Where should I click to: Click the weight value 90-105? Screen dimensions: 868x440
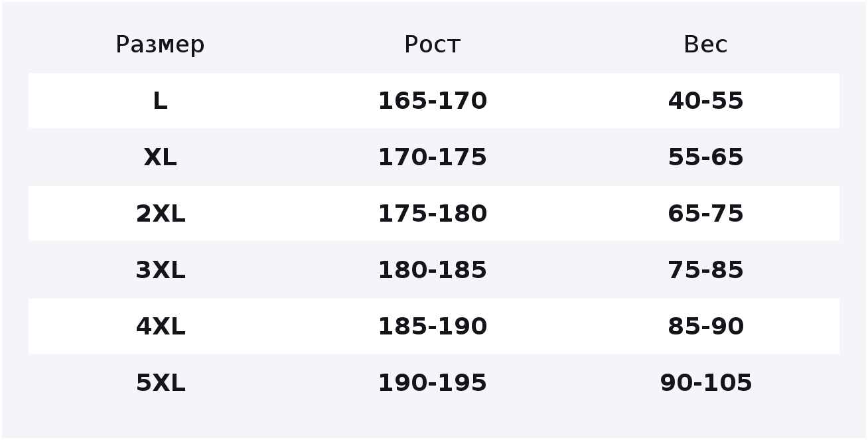pyautogui.click(x=705, y=383)
